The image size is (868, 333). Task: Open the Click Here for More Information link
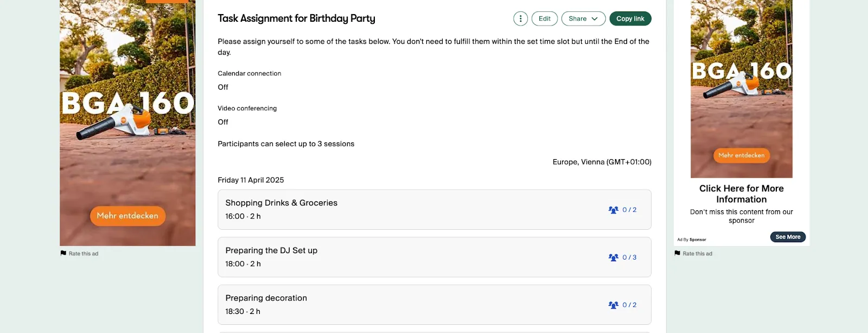(x=741, y=194)
